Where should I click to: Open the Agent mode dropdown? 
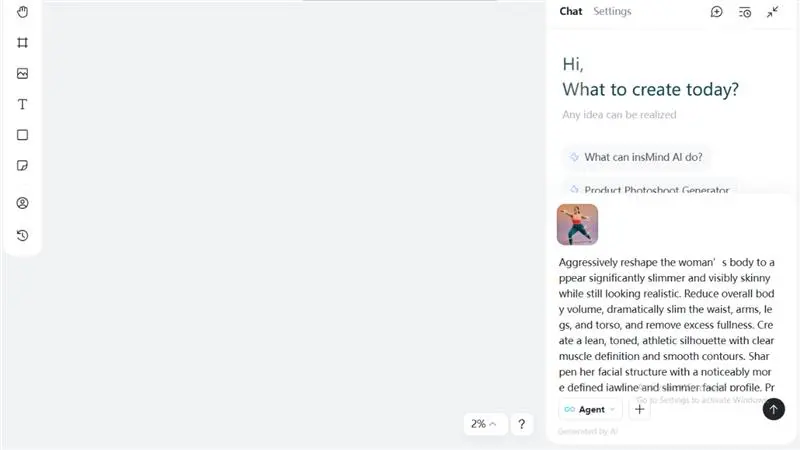coord(589,409)
